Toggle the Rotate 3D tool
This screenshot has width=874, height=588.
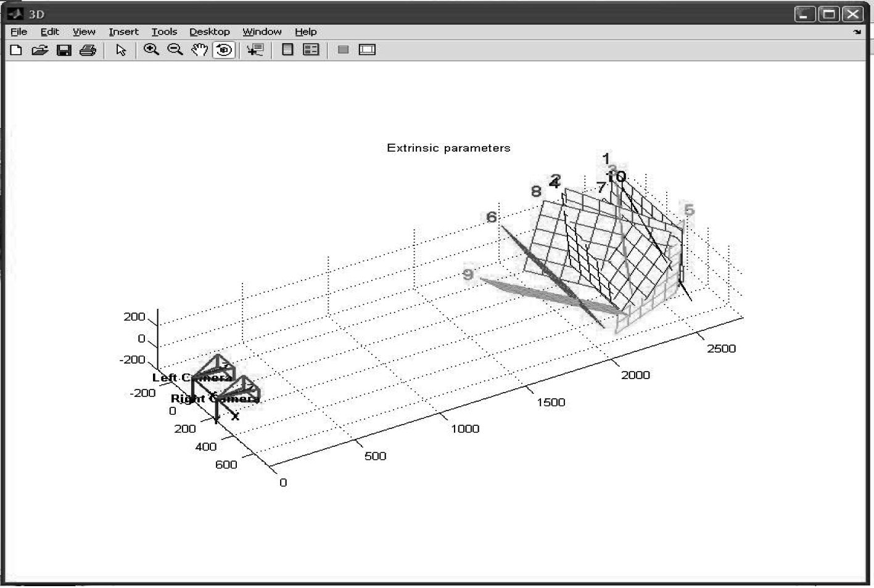[224, 50]
